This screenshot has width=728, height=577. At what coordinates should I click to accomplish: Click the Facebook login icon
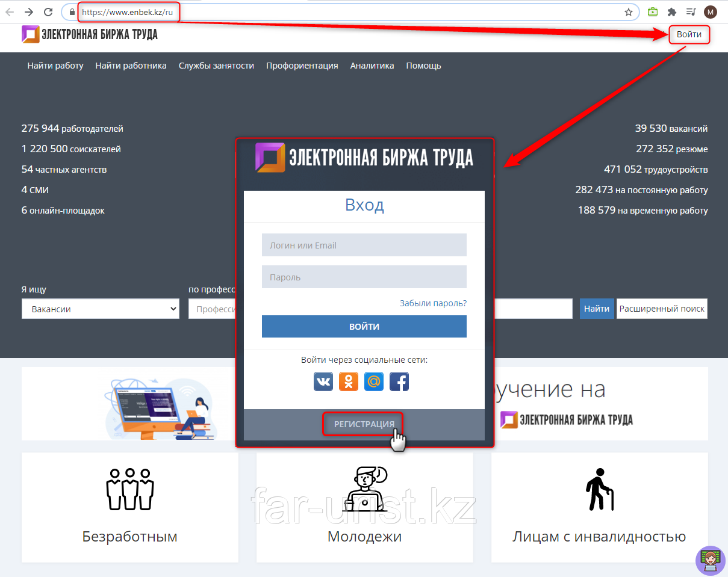point(399,381)
